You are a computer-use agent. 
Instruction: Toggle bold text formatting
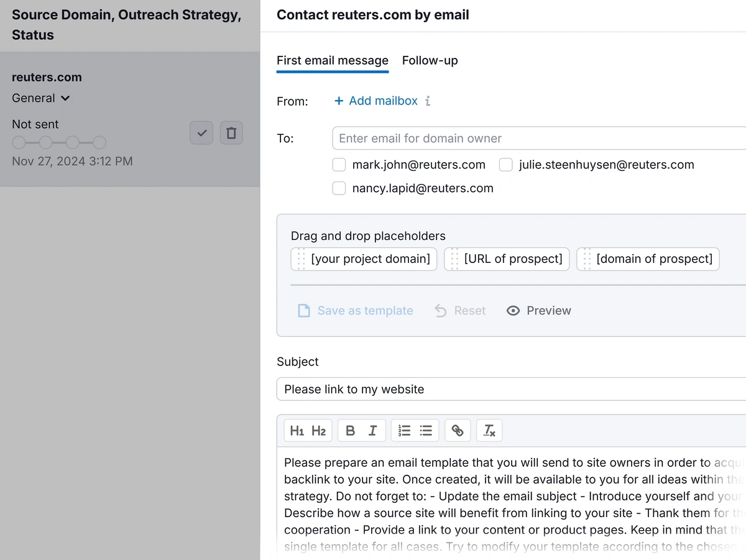[350, 430]
